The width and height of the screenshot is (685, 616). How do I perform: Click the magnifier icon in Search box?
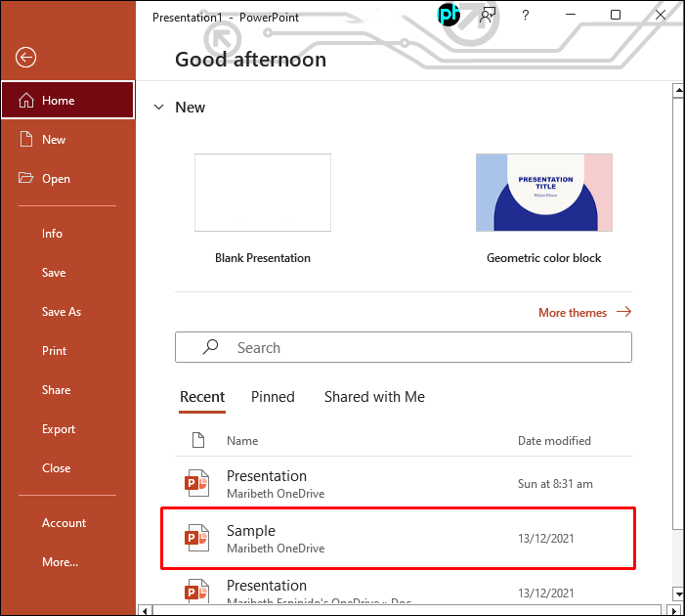[210, 347]
